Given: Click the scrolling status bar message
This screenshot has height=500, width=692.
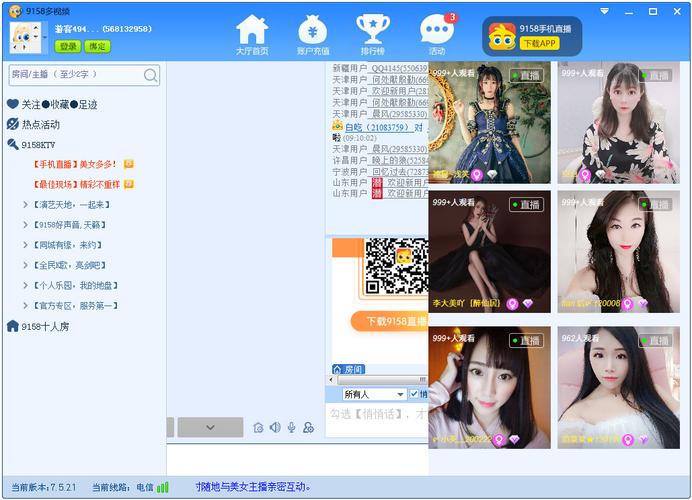Looking at the screenshot, I should [x=253, y=487].
